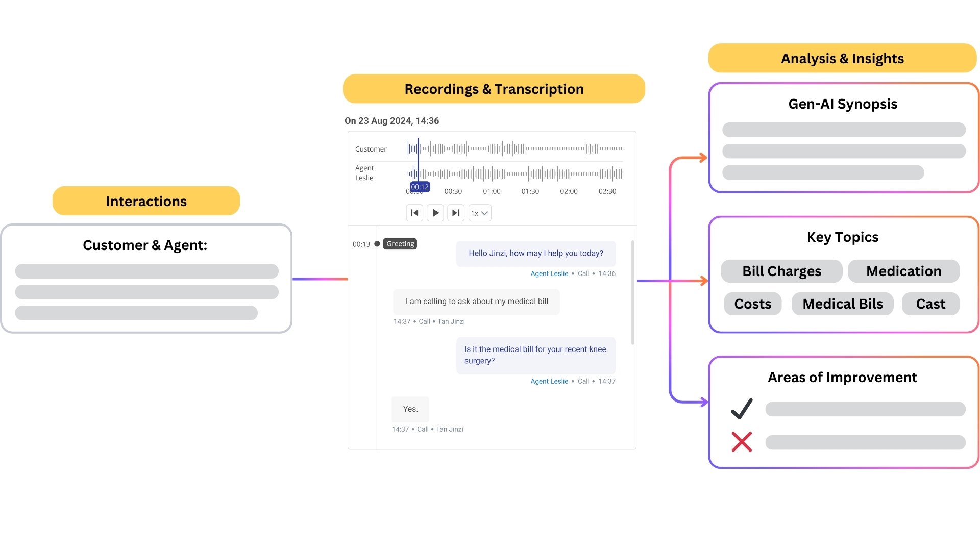Click the "Cast" key topic chip
This screenshot has height=551, width=980.
click(930, 304)
